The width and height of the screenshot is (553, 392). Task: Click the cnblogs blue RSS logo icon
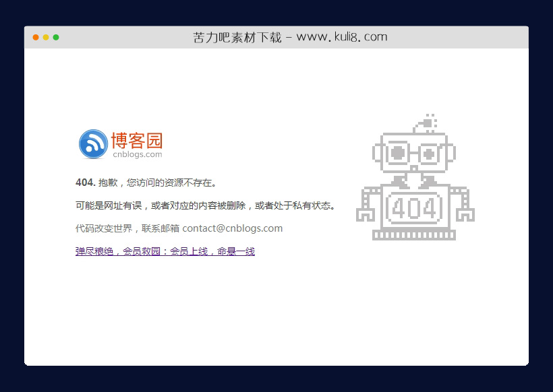pos(92,142)
